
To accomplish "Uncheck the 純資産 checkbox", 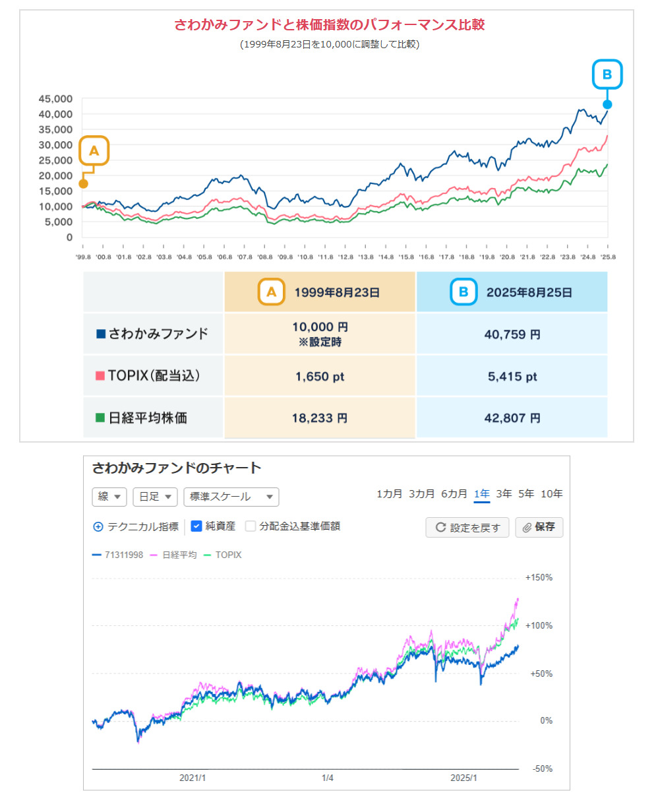I will (x=196, y=526).
